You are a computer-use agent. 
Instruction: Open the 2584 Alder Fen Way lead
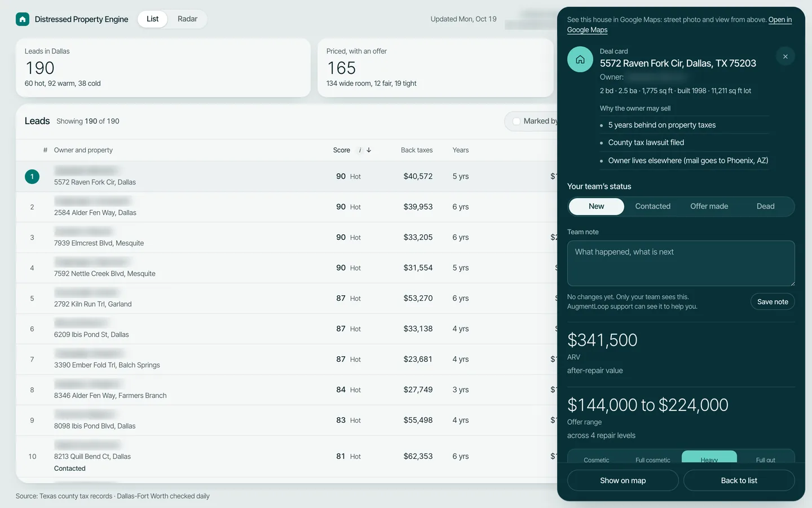[x=286, y=207]
